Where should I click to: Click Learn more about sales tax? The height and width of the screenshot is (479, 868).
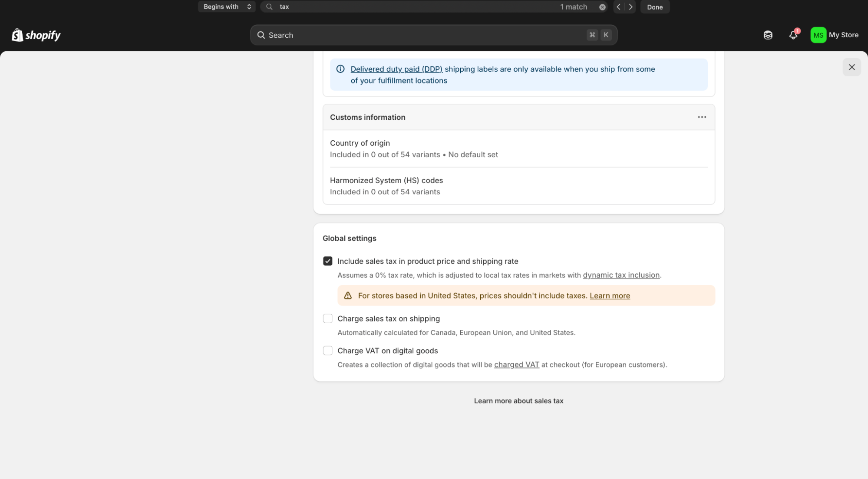click(518, 401)
